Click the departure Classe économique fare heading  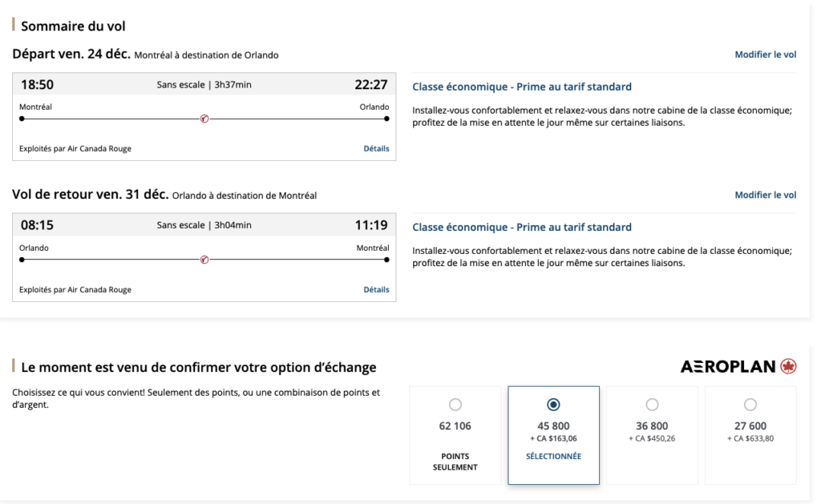coord(522,87)
